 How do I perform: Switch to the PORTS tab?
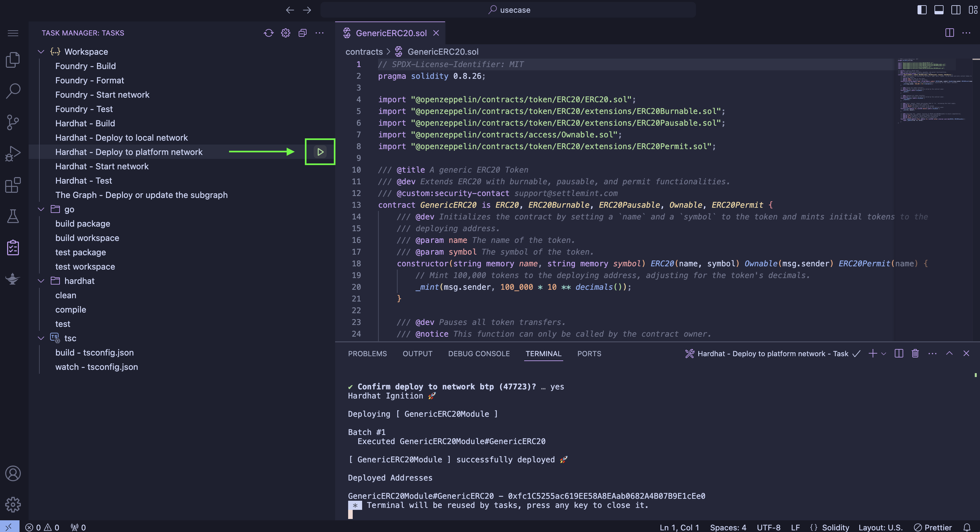[x=589, y=353]
